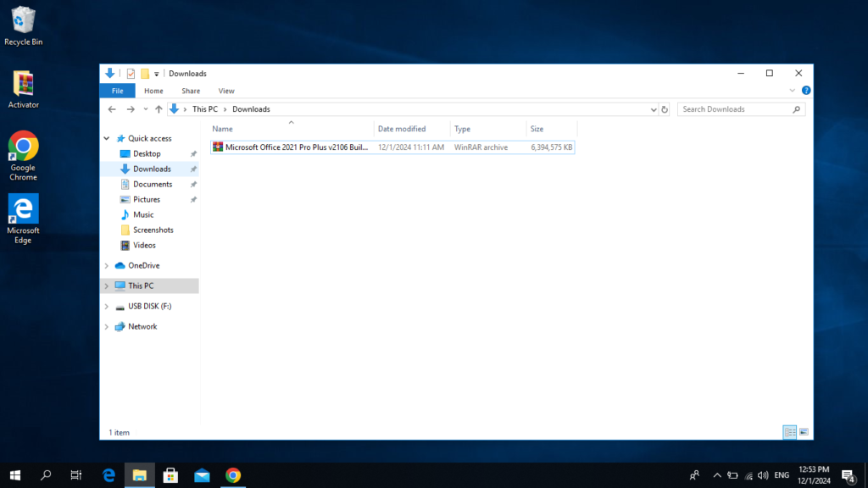Viewport: 868px width, 488px height.
Task: Expand the USB DISK (F:) node
Action: (x=107, y=307)
